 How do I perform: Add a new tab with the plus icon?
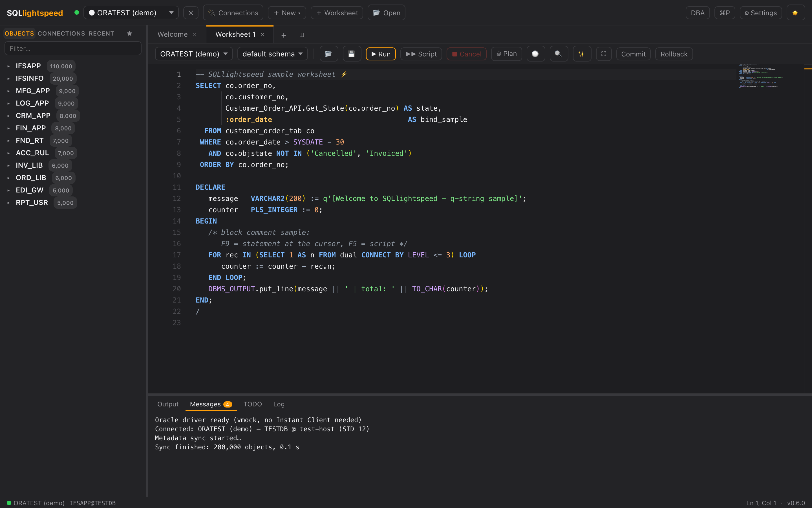pyautogui.click(x=284, y=35)
